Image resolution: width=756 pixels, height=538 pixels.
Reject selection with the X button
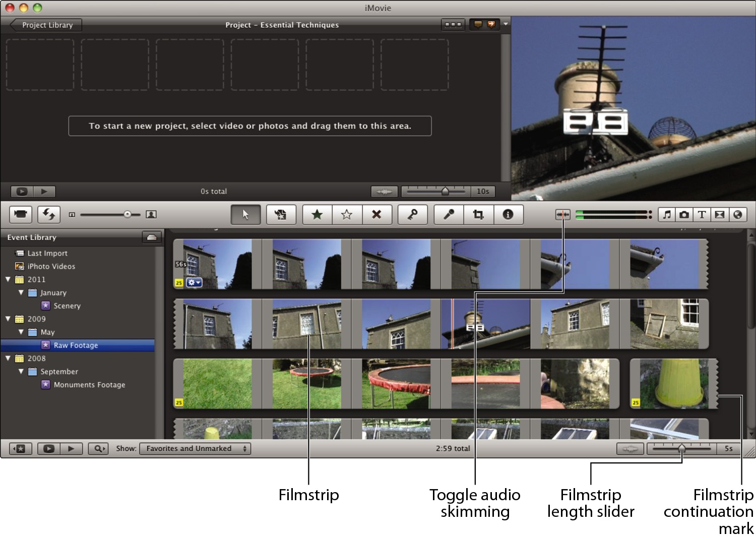pyautogui.click(x=376, y=214)
